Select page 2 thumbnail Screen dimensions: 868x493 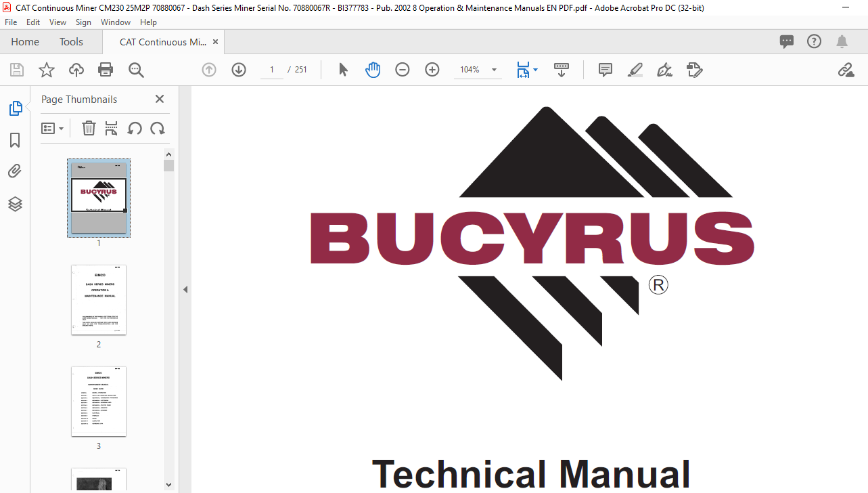coord(99,299)
